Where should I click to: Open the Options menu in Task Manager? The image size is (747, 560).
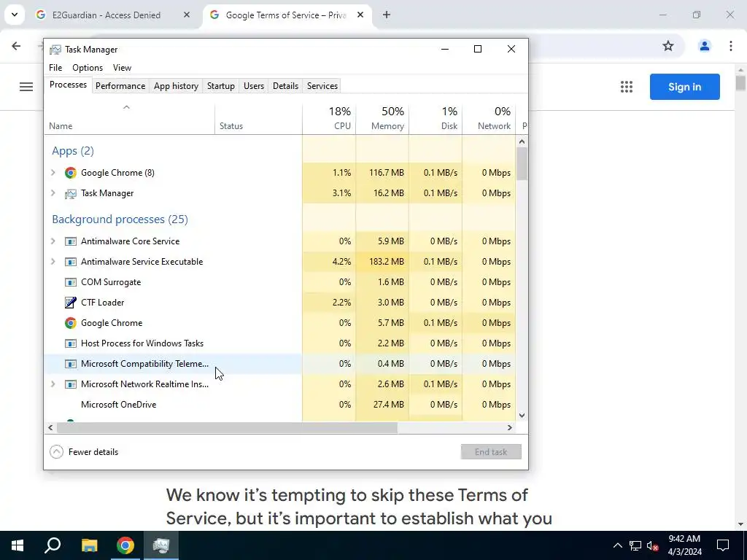[x=88, y=68]
